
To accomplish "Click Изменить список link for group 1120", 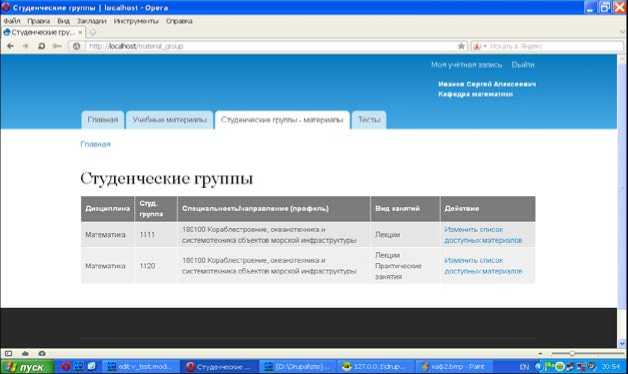I will (483, 266).
